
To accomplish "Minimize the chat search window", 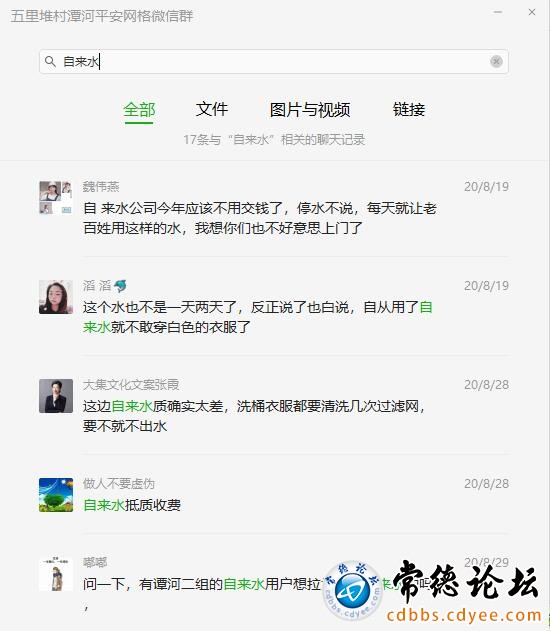I will pyautogui.click(x=498, y=12).
